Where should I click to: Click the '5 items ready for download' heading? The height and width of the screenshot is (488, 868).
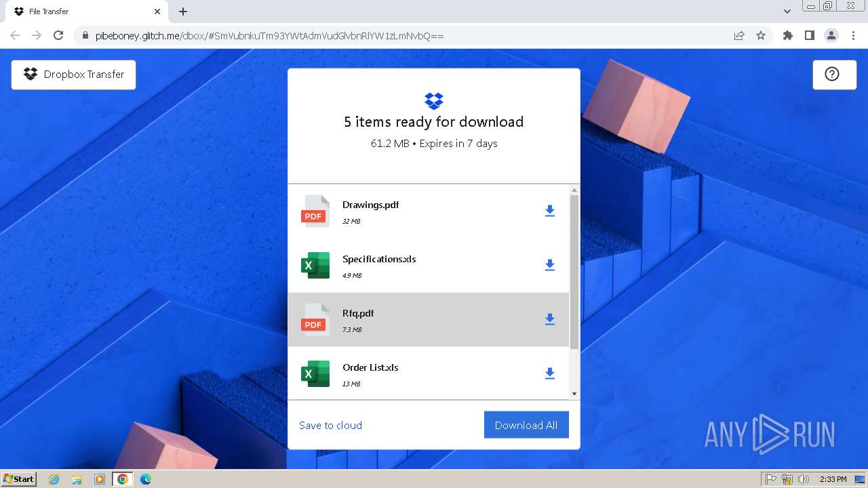coord(434,122)
